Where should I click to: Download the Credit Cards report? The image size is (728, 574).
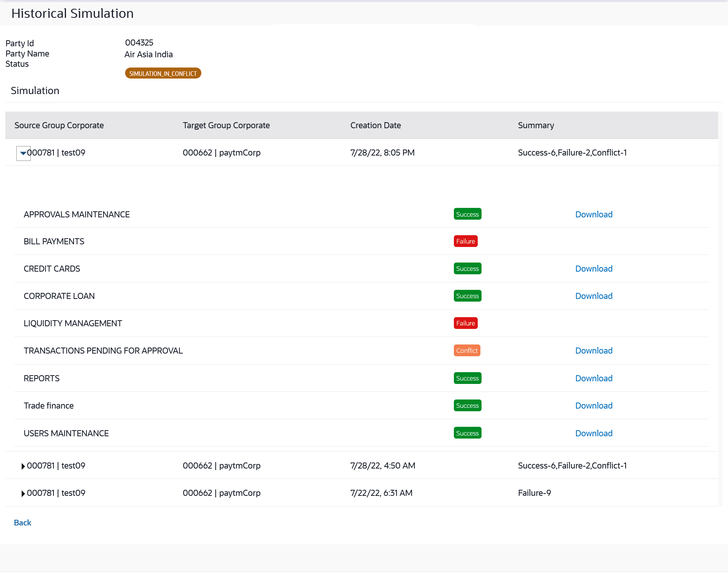point(593,269)
